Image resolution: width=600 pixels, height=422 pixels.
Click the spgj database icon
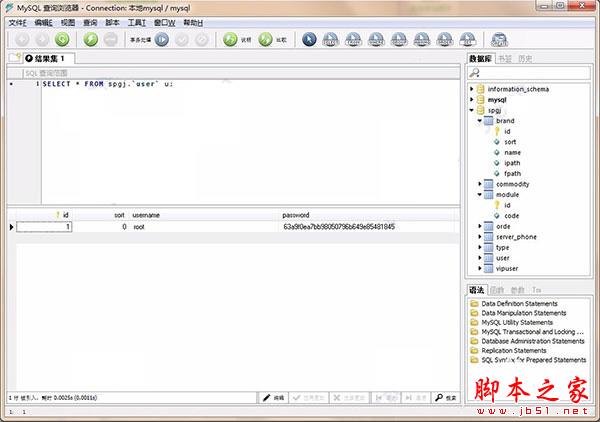coord(481,110)
